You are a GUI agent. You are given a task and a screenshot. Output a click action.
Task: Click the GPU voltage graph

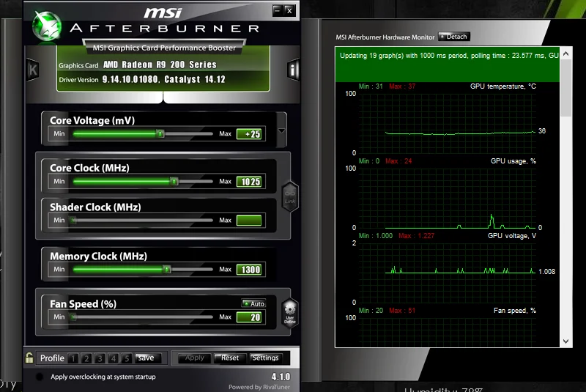pyautogui.click(x=448, y=273)
